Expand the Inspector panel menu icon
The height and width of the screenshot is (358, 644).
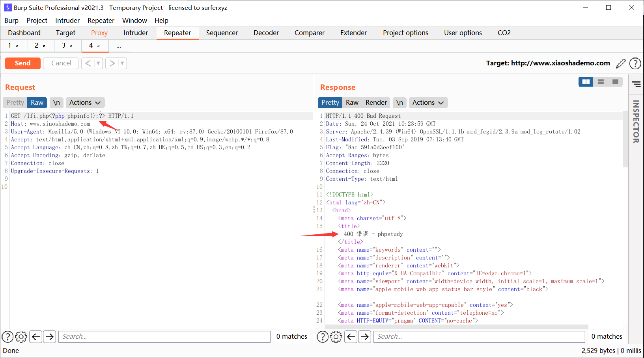click(636, 84)
